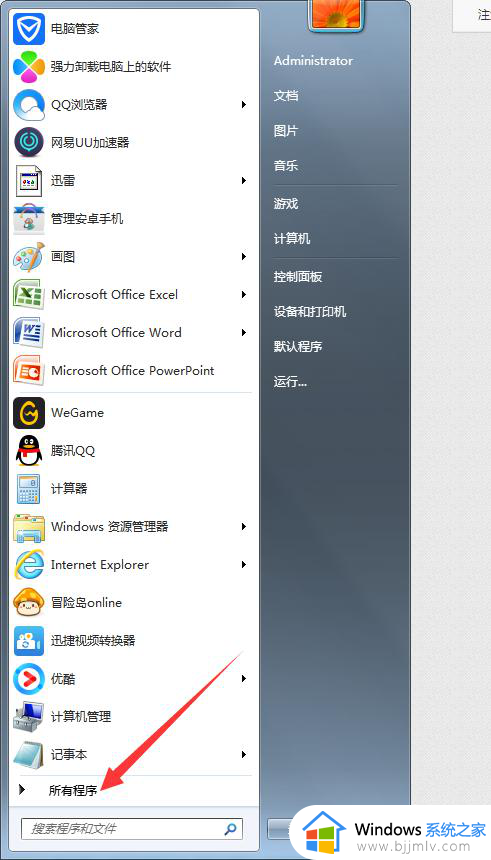Viewport: 491px width, 860px height.
Task: Click the magnifier icon in search box
Action: 231,828
